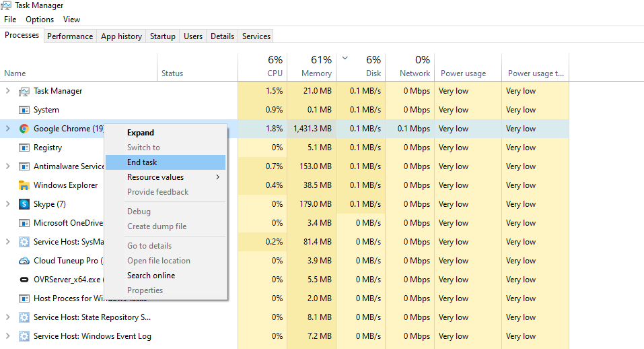Expand Service Host: Windows Event Log row
644x349 pixels.
pyautogui.click(x=8, y=336)
